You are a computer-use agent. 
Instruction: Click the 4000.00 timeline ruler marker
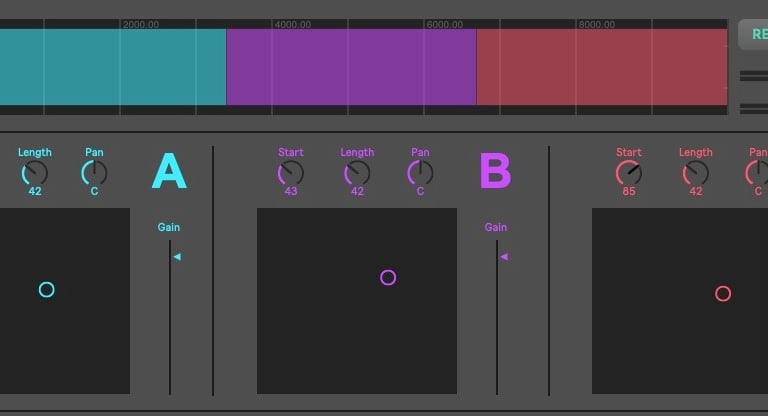[x=292, y=24]
